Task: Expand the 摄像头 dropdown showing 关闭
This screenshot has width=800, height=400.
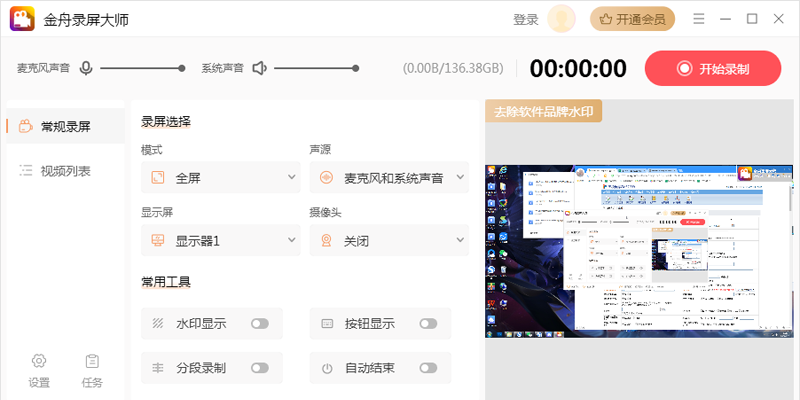Action: pos(389,240)
